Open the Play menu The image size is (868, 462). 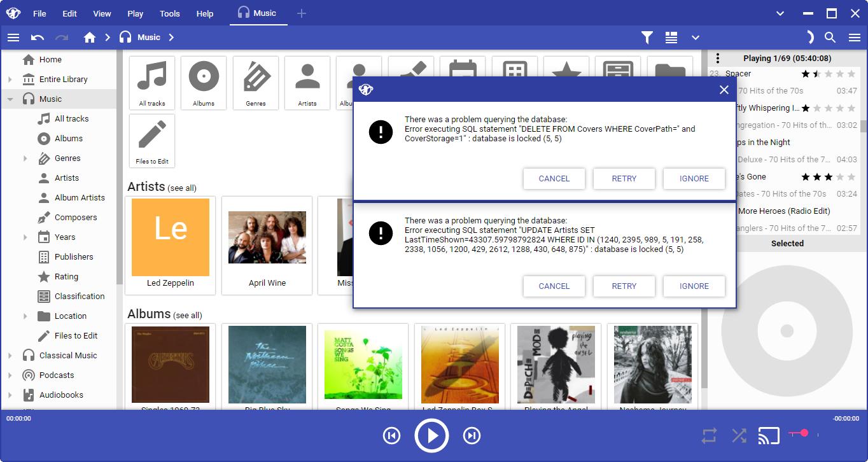(x=135, y=13)
